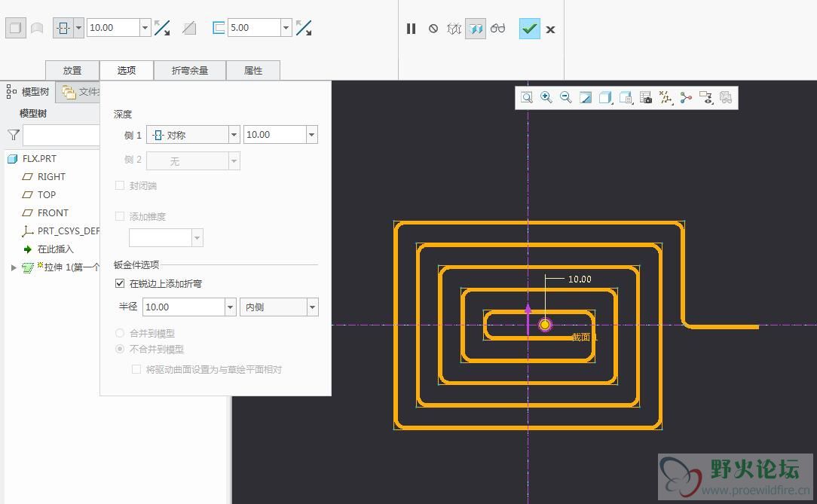Flip the thickness side direction icon
This screenshot has width=817, height=504.
304,28
